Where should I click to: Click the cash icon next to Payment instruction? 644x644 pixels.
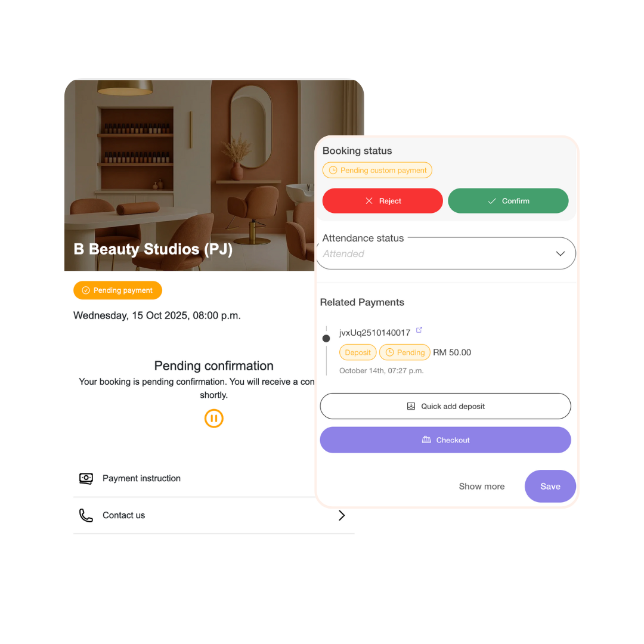(86, 478)
